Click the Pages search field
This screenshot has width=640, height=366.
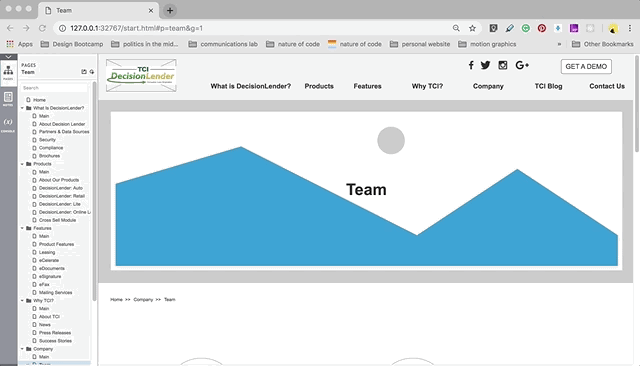tap(54, 88)
